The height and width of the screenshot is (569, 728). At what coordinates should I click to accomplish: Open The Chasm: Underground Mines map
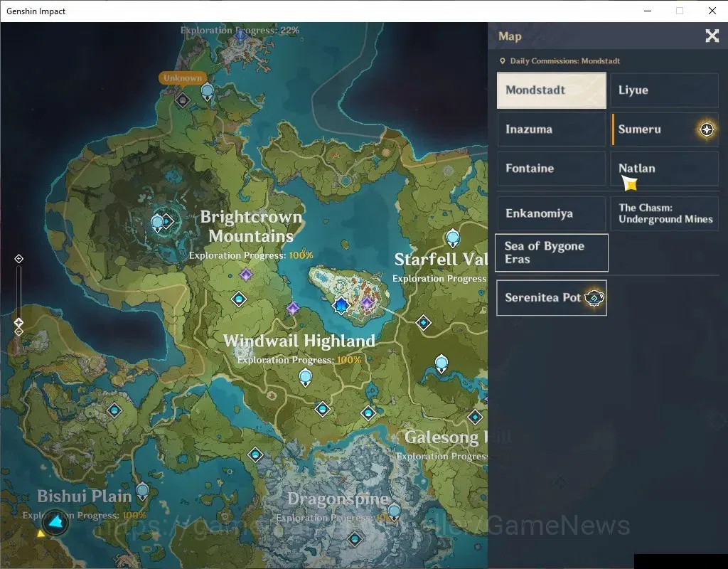(665, 213)
